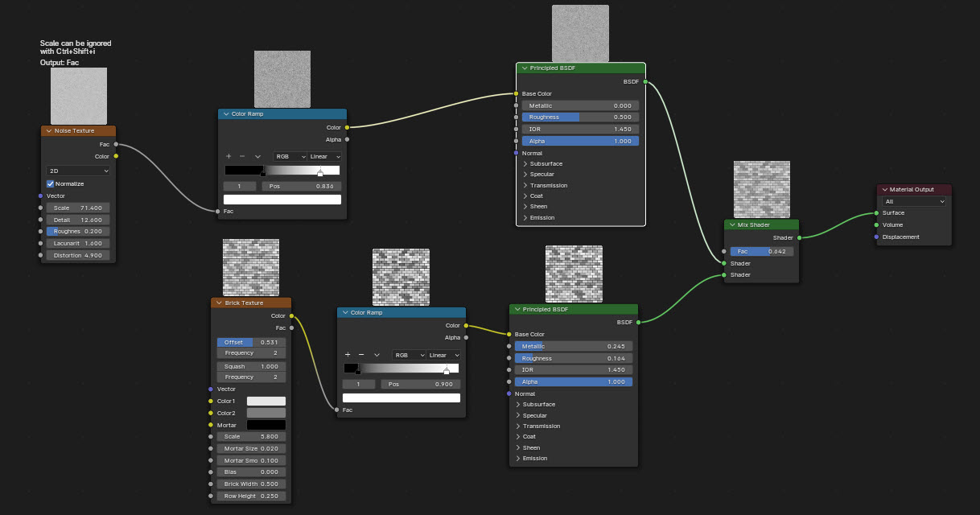Click the Offset slider in Brick Texture
This screenshot has height=515, width=980.
click(250, 342)
